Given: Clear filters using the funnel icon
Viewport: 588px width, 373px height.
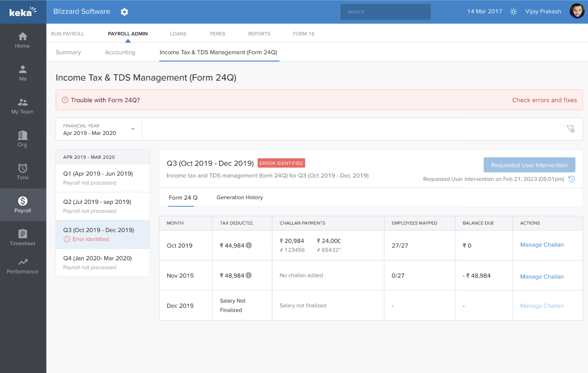Looking at the screenshot, I should (570, 129).
